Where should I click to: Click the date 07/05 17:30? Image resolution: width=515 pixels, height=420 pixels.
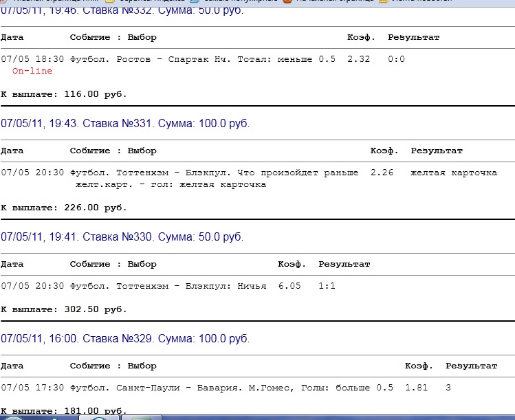click(x=32, y=388)
